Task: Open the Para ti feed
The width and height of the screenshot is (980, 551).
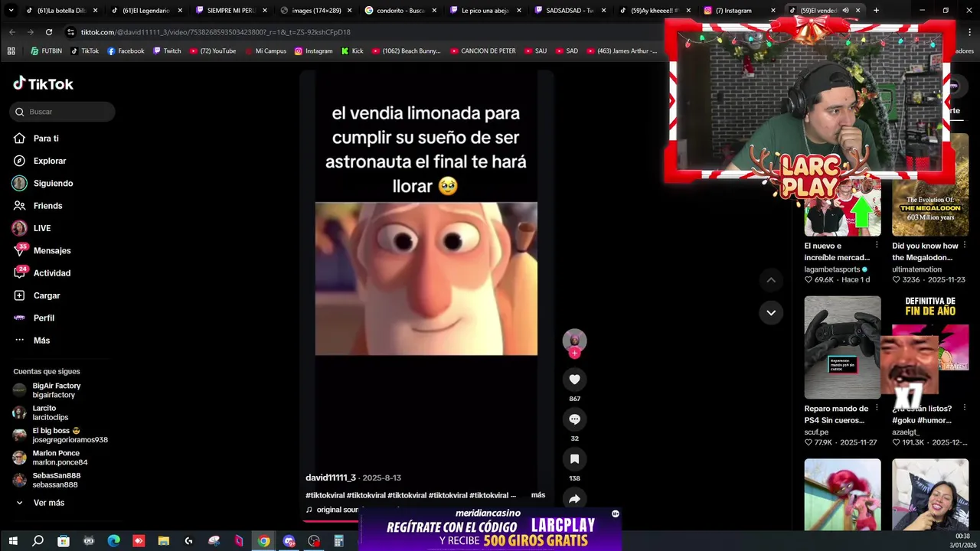Action: pos(36,139)
